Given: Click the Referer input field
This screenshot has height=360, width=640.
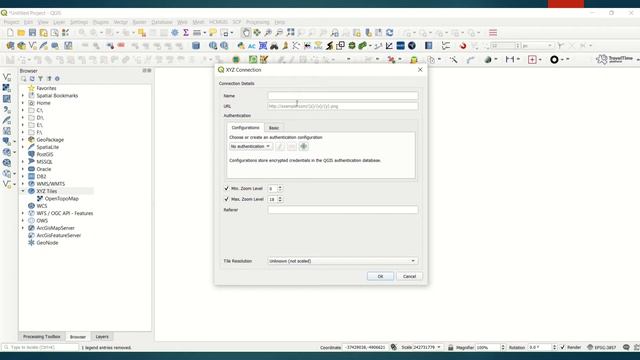Looking at the screenshot, I should pos(342,209).
